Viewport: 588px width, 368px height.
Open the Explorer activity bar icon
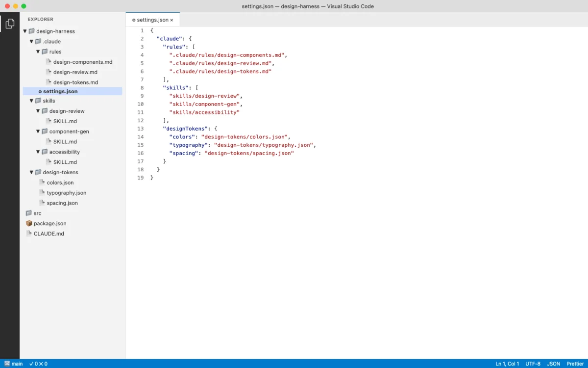[10, 23]
